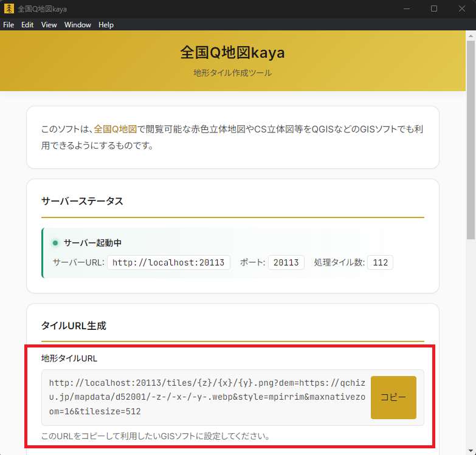This screenshot has height=455, width=476.
Task: Minimize the application window
Action: (x=407, y=9)
